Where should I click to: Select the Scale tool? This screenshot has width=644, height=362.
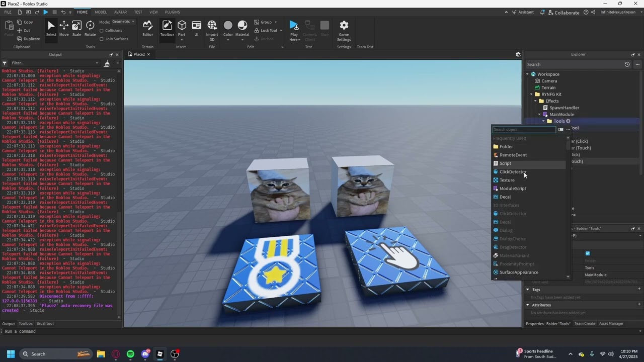point(76,28)
